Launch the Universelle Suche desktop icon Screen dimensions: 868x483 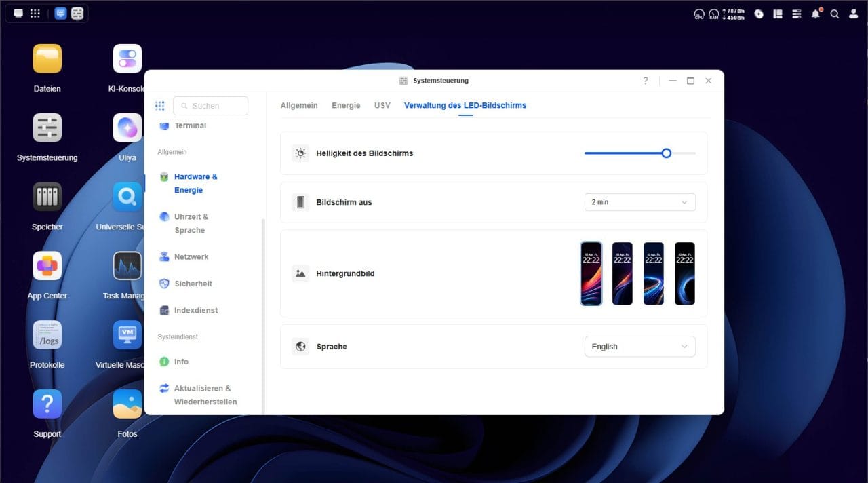(x=127, y=197)
